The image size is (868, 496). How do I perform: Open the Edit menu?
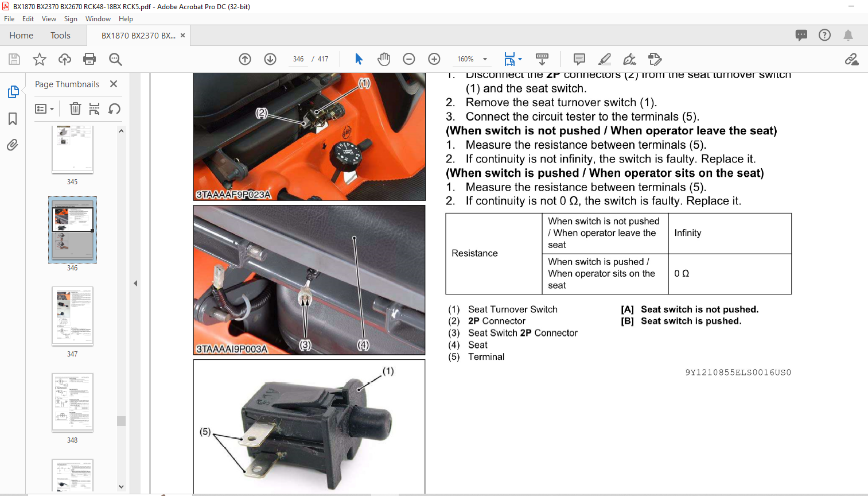coord(28,19)
